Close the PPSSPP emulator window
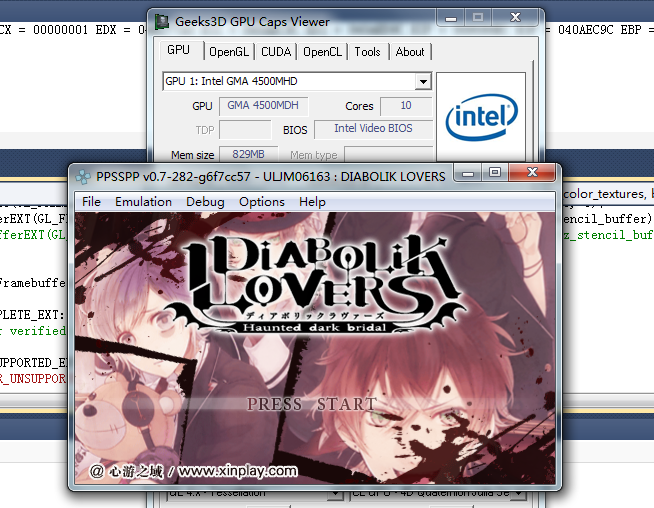Viewport: 654px width, 508px height. 532,174
